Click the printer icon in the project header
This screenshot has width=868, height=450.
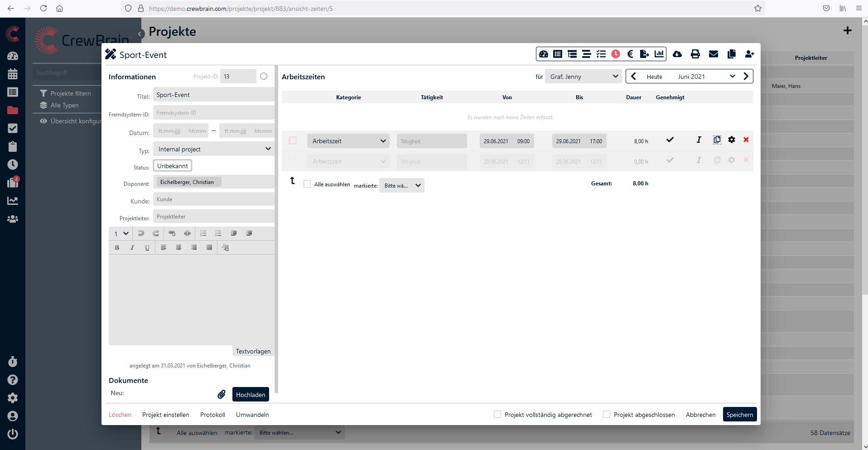(x=695, y=54)
